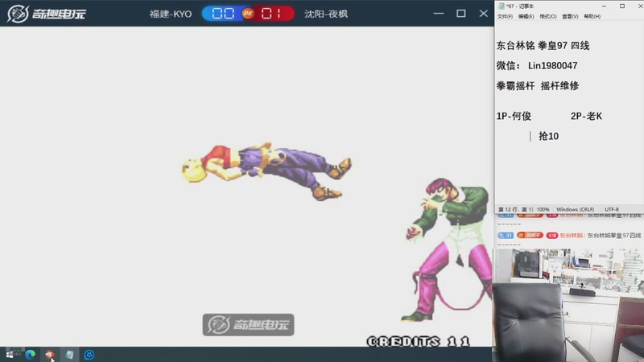644x362 pixels.
Task: Click the 1P-何俊 text in Notepad
Action: 514,116
